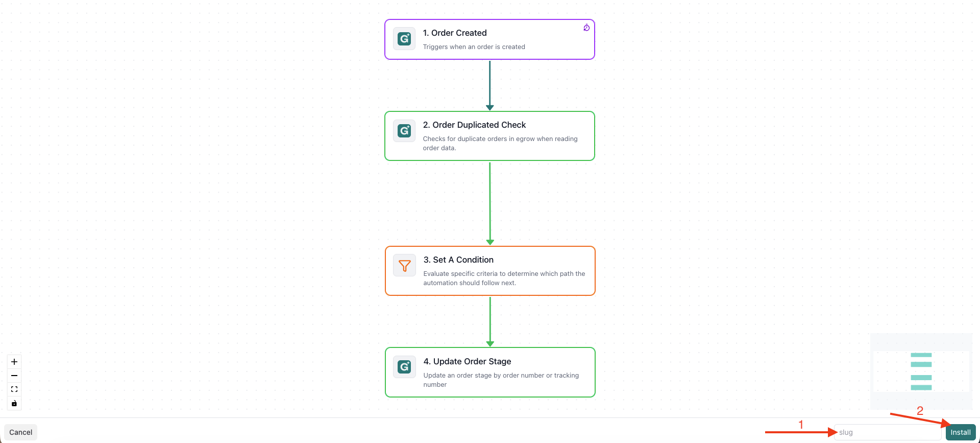Select the "1. Order Created" node title

click(x=455, y=33)
